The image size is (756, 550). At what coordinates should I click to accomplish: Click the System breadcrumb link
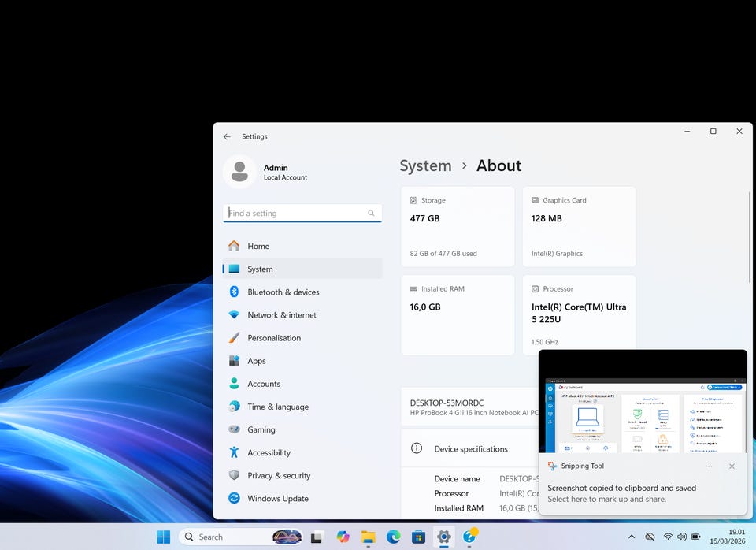click(x=426, y=165)
